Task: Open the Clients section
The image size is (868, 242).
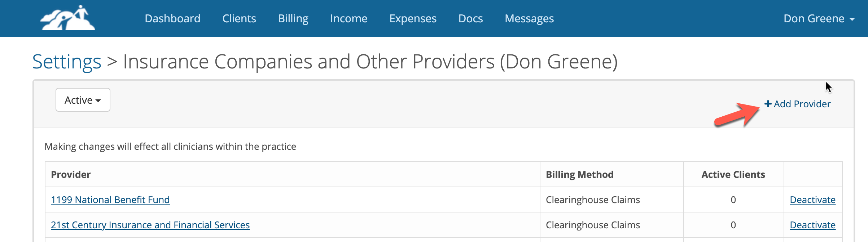Action: [x=239, y=18]
